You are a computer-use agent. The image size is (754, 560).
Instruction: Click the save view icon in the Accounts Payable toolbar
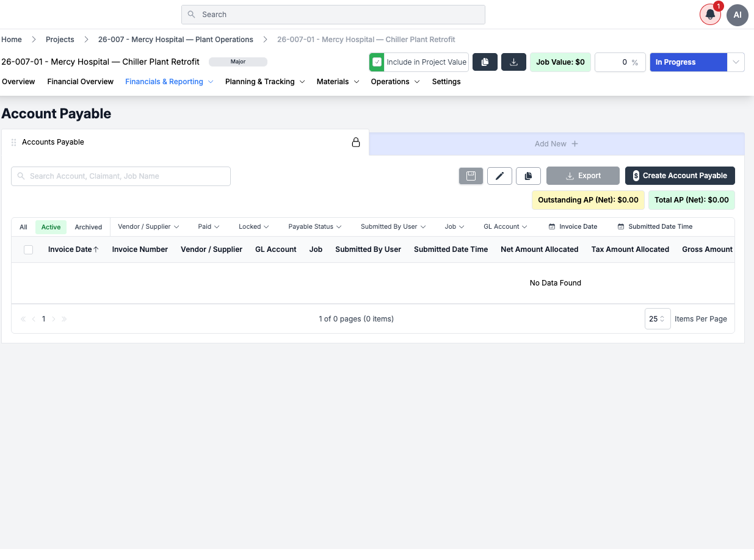[x=471, y=176]
